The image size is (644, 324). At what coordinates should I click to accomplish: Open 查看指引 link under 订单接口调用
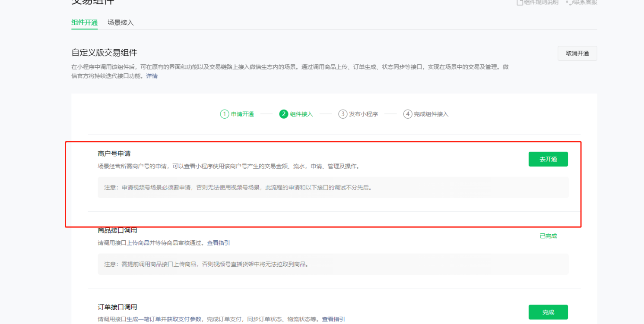333,319
